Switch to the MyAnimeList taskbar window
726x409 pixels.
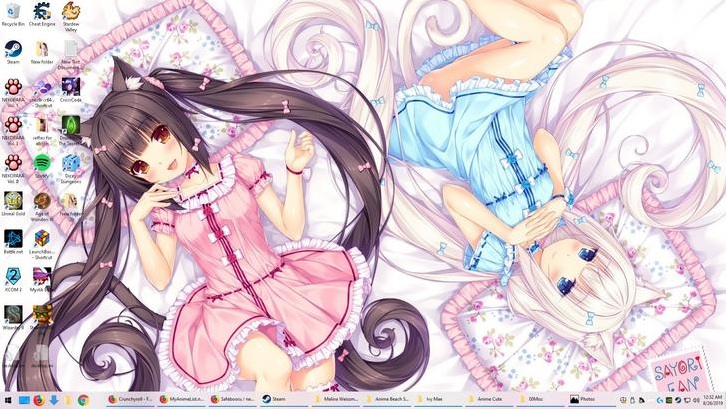(x=182, y=399)
